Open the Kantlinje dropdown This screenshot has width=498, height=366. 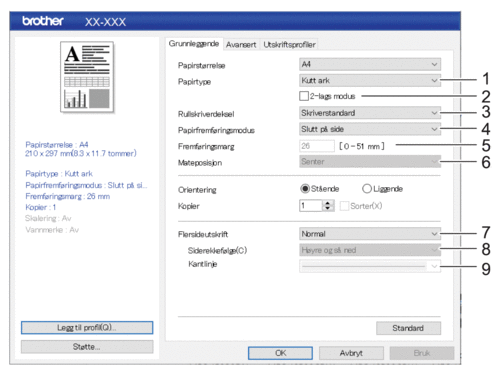[x=370, y=266]
